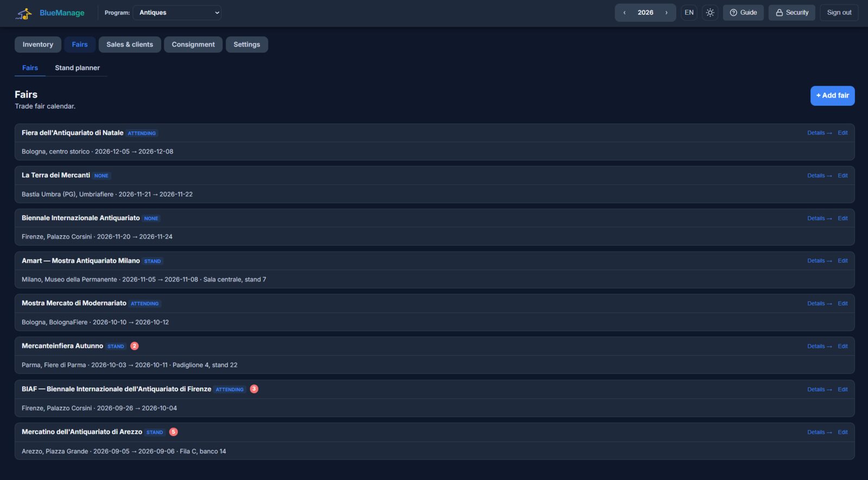Select the Fairs main tab
This screenshot has width=868, height=480.
(80, 44)
